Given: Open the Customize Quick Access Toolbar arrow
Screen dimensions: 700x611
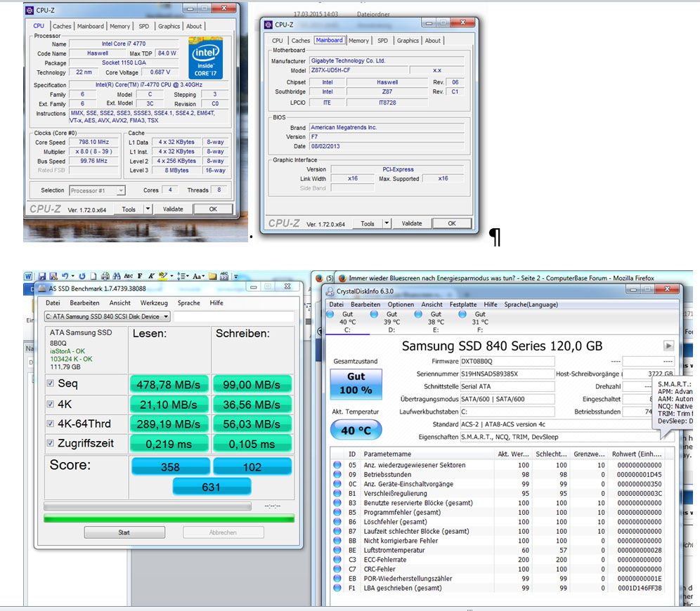Looking at the screenshot, I should coord(236,277).
